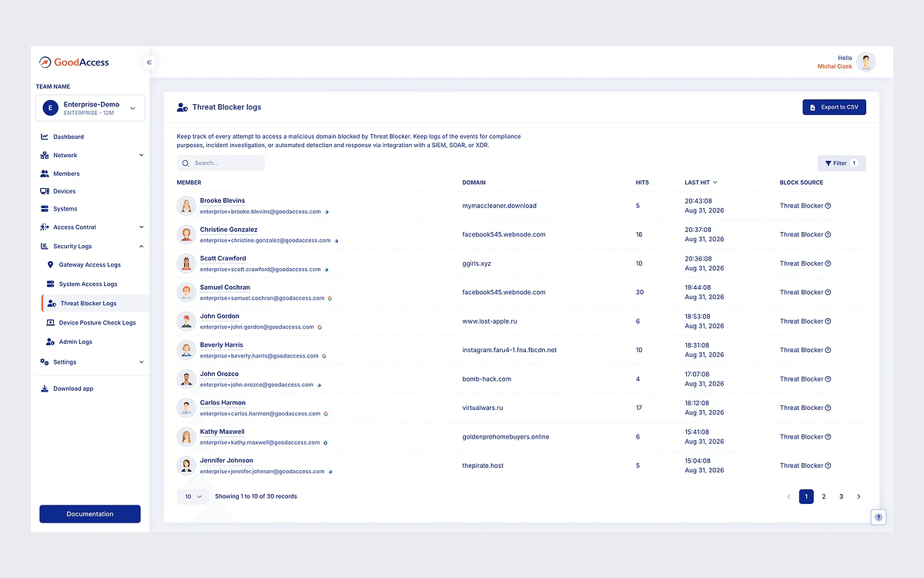Click help icon next to mymaccleaner.download Threat Blocker
Image resolution: width=924 pixels, height=578 pixels.
[829, 206]
